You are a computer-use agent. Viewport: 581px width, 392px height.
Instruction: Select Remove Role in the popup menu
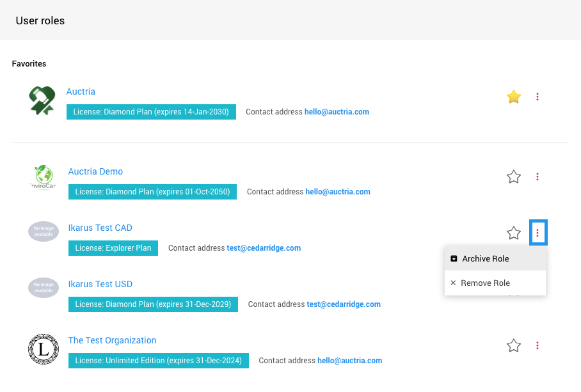click(x=485, y=283)
